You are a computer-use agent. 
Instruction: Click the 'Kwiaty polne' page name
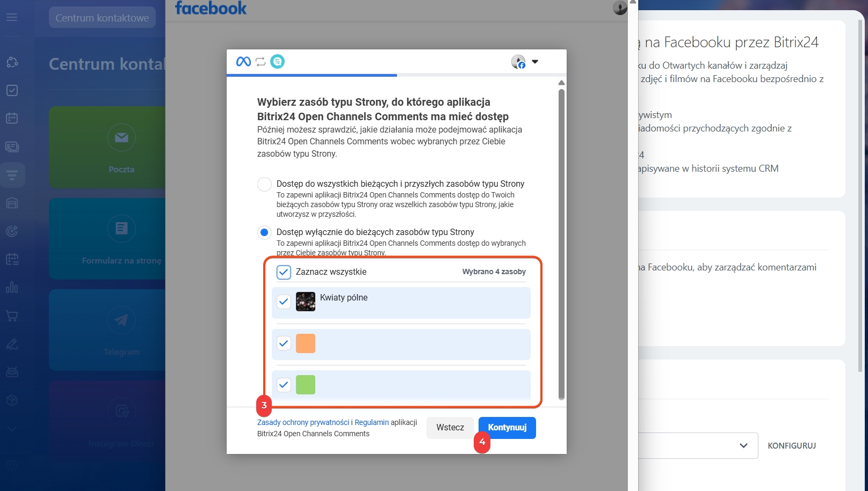click(x=344, y=298)
